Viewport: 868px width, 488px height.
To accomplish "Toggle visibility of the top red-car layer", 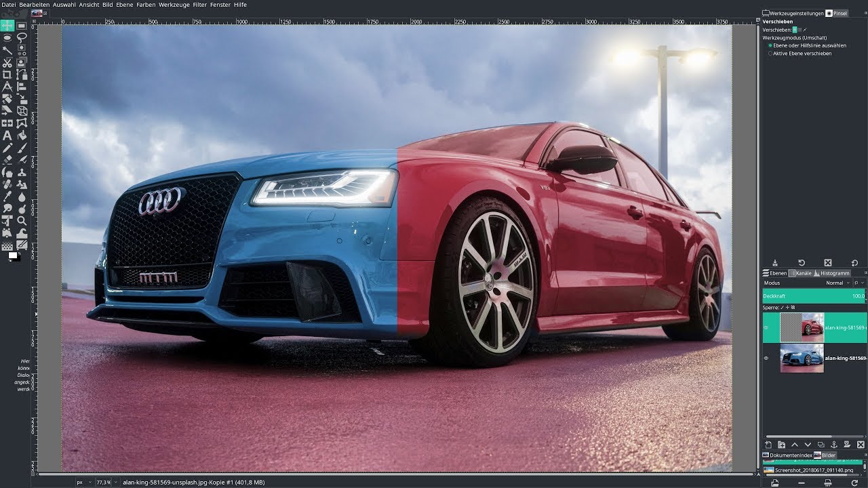I will click(766, 328).
